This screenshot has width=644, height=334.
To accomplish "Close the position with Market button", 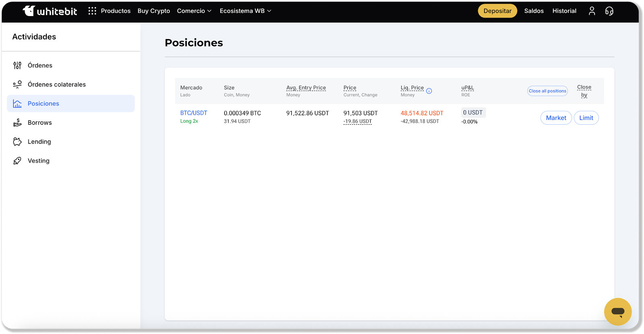I will pos(556,118).
